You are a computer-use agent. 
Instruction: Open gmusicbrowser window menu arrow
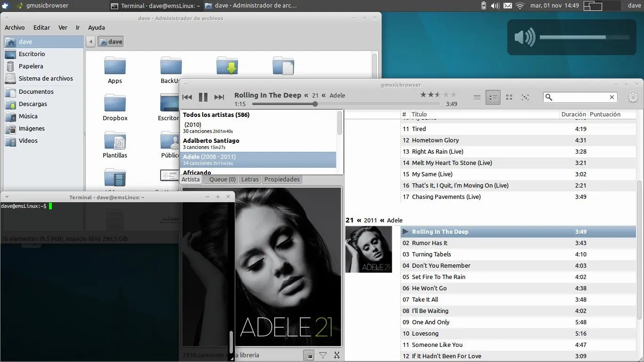[x=185, y=84]
